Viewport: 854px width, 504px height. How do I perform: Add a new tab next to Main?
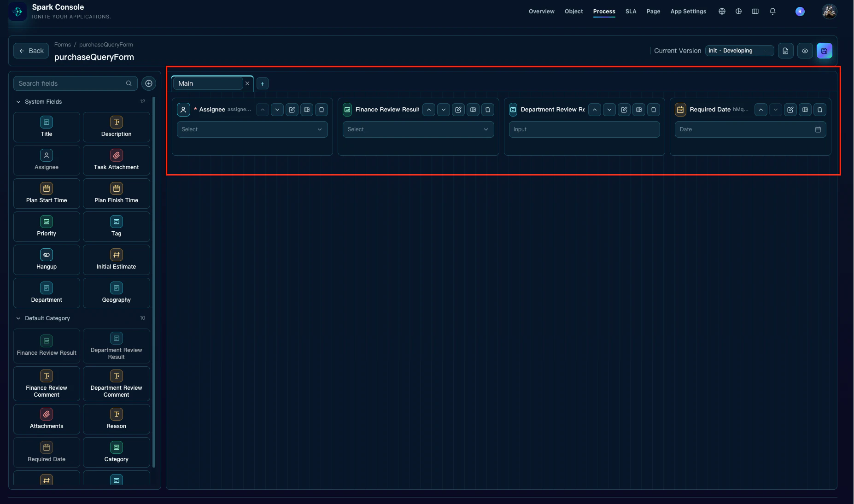[262, 83]
